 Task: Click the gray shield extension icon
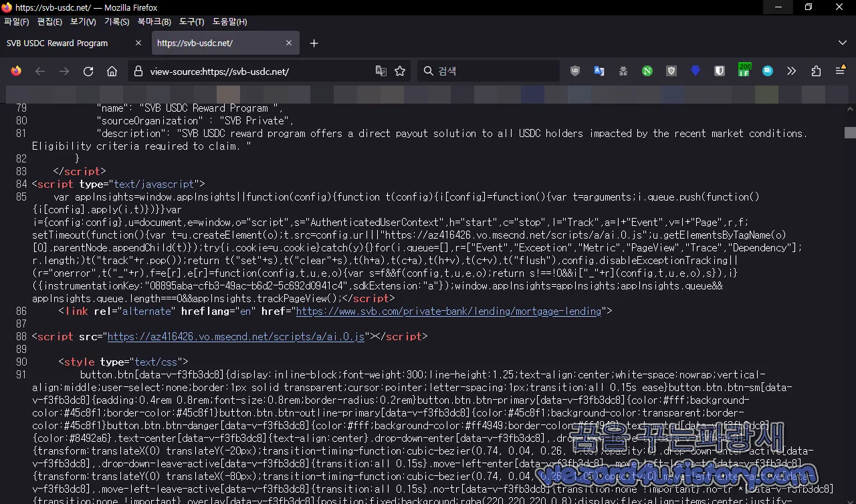[x=671, y=71]
